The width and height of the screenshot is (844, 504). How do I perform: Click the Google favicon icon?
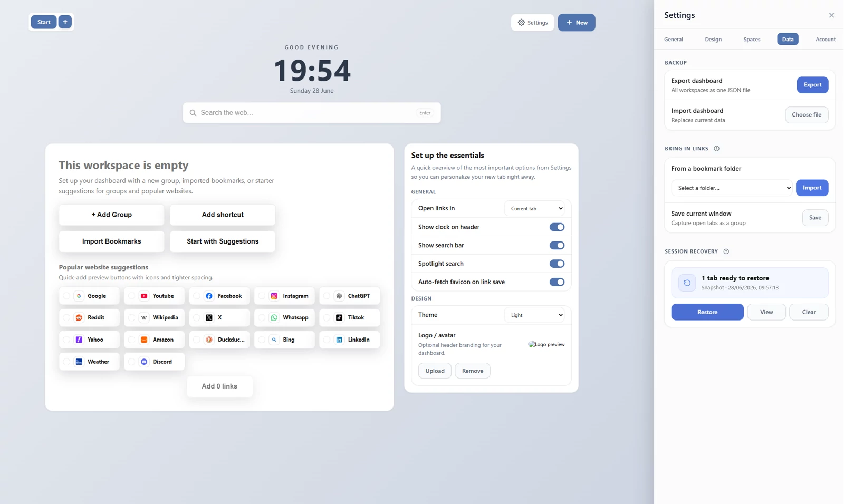point(79,296)
